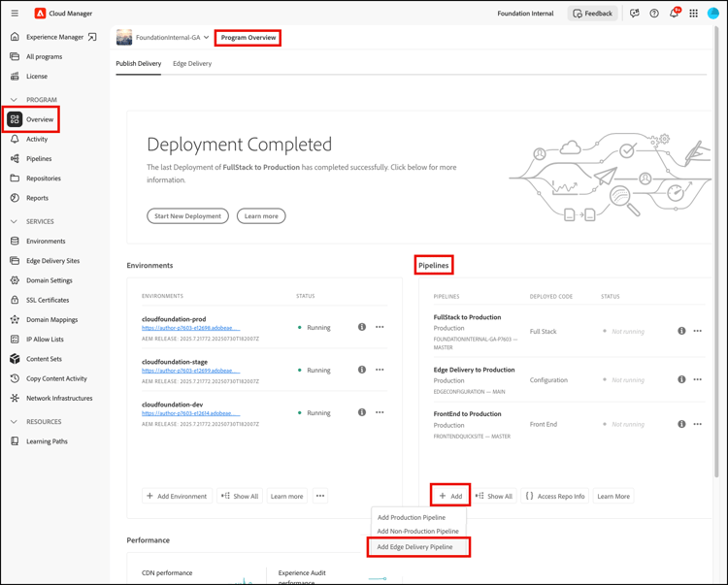
Task: Click Start New Deployment button
Action: coord(188,216)
